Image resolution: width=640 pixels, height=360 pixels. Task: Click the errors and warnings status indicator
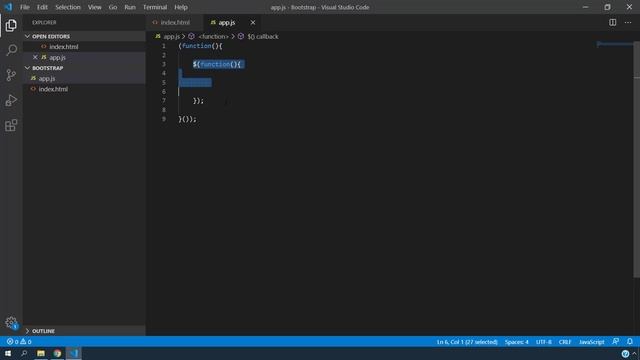coord(19,342)
